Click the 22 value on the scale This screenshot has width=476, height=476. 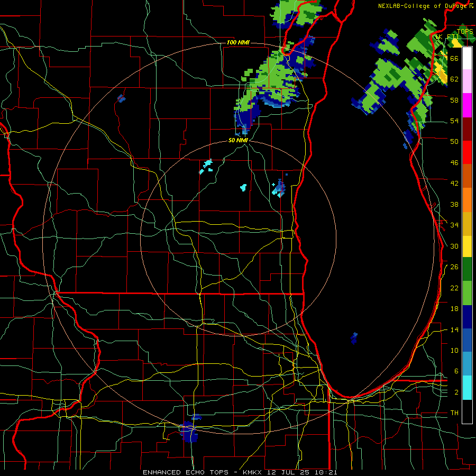pos(454,288)
